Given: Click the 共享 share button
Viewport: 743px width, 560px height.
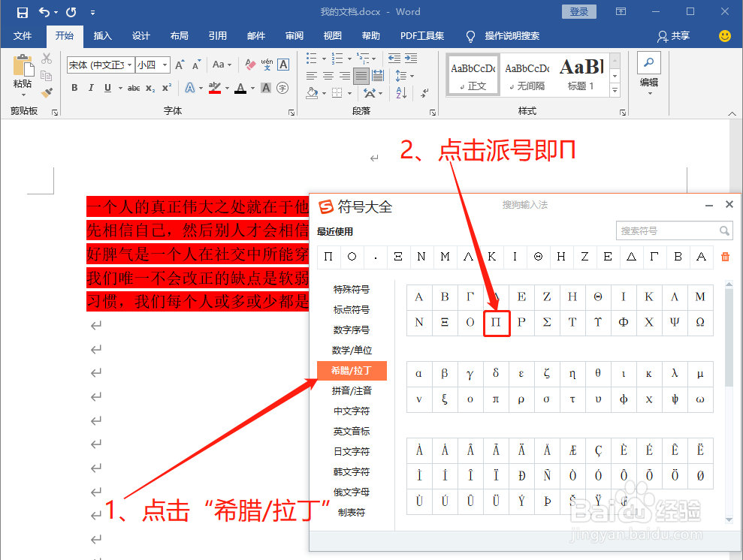Looking at the screenshot, I should 674,36.
